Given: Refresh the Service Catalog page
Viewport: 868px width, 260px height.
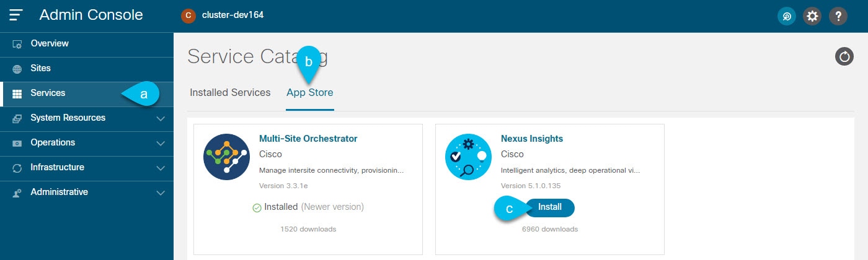Looking at the screenshot, I should pos(844,58).
